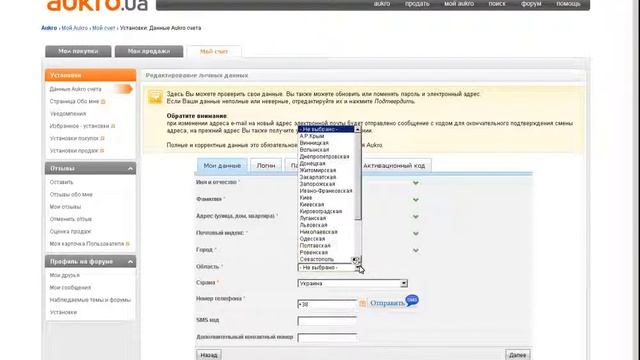Click the up arrow of the region list scrollbar
Screen dimensions: 640x360
click(358, 129)
